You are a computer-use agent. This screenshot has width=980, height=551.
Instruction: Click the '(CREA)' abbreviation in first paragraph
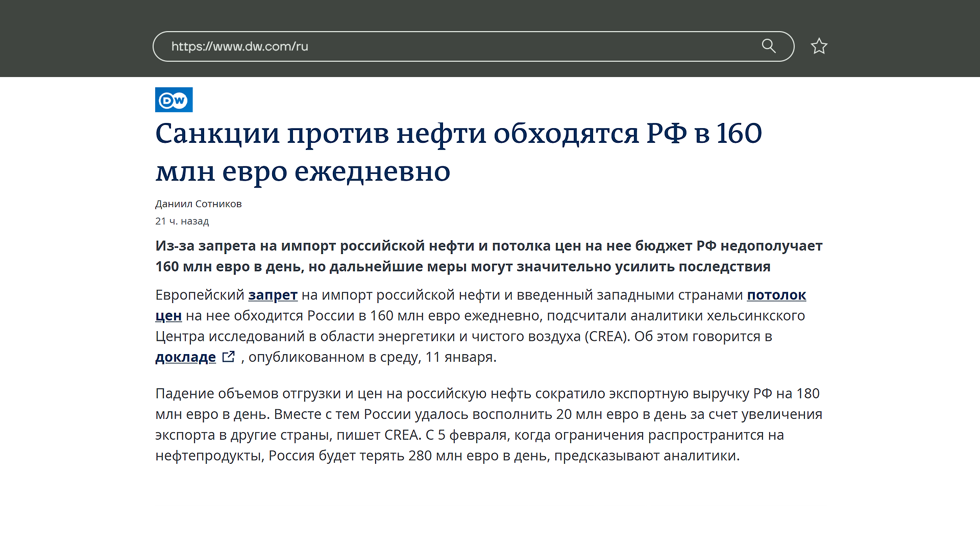[x=607, y=337]
